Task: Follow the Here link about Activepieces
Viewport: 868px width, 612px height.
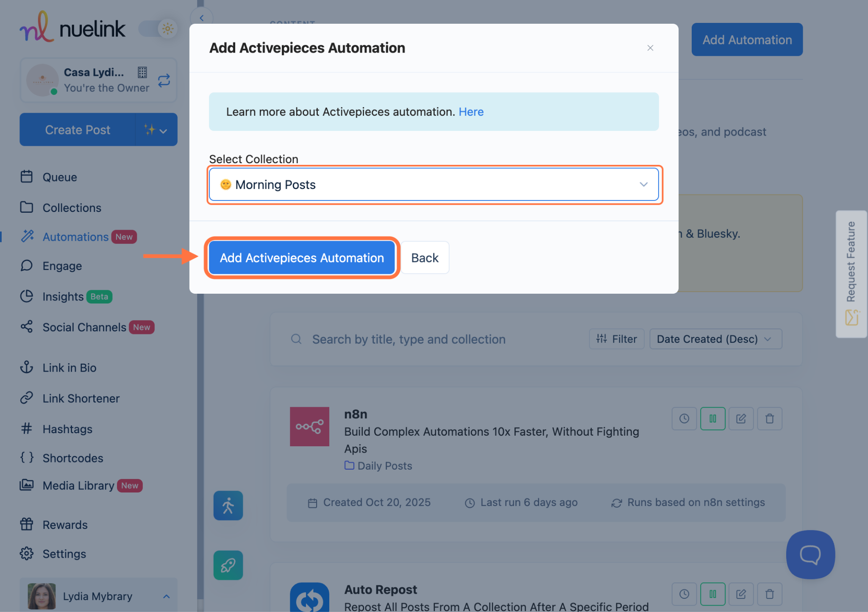Action: (x=471, y=112)
